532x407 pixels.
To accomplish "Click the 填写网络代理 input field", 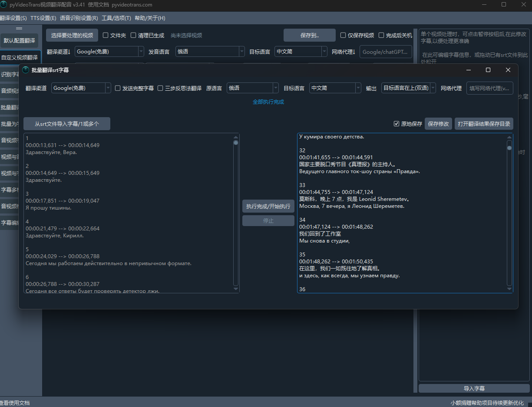I will [489, 88].
